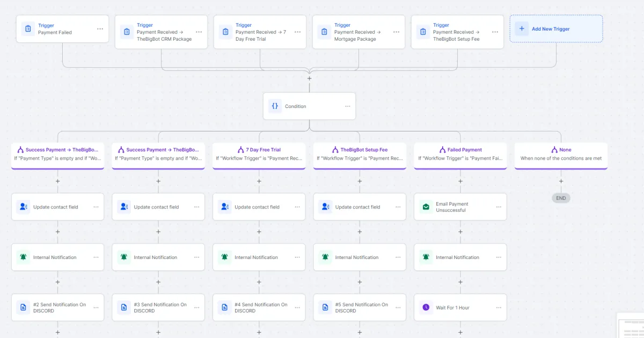This screenshot has width=644, height=338.
Task: Add a step directly below the None branch
Action: point(561,181)
